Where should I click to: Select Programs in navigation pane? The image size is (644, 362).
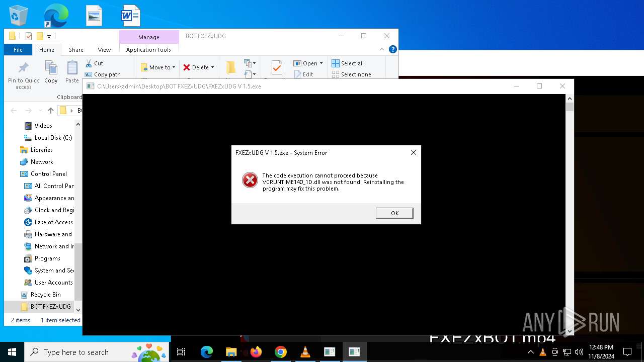coord(43,258)
